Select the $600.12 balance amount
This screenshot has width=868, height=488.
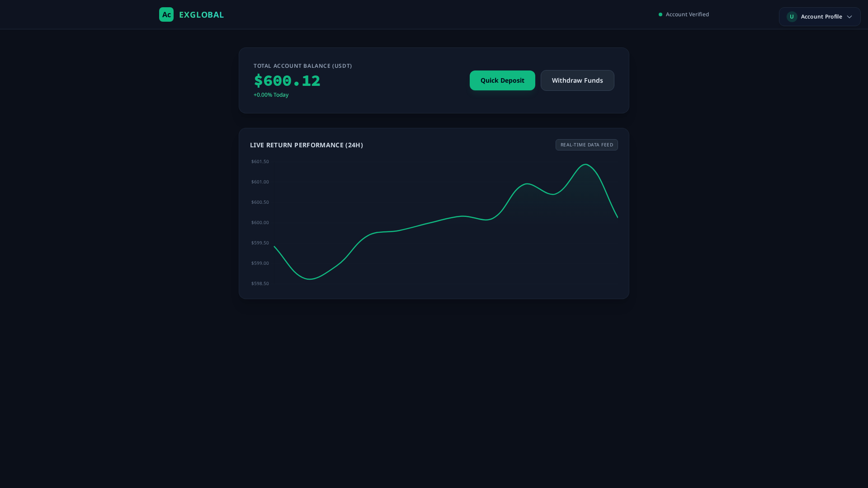(x=287, y=80)
